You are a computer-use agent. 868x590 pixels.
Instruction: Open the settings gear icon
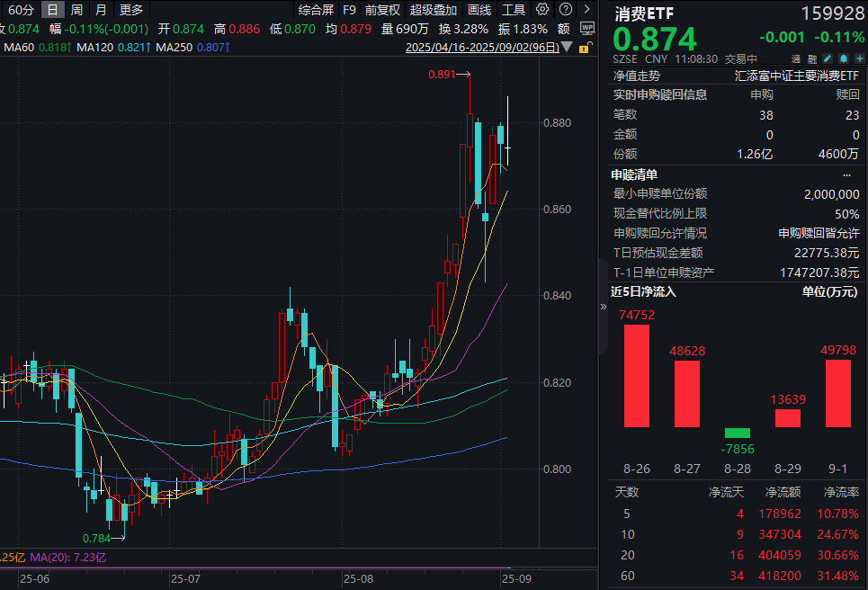pyautogui.click(x=542, y=9)
